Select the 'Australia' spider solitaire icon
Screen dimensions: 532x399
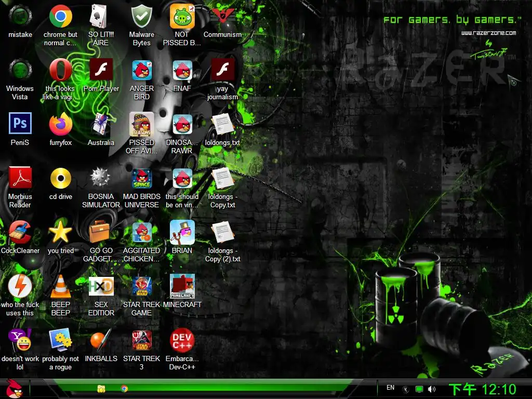(101, 124)
